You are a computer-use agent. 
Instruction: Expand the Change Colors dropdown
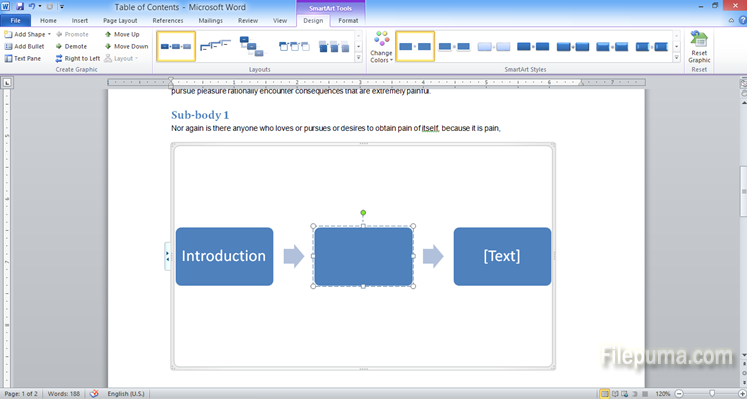[x=381, y=48]
